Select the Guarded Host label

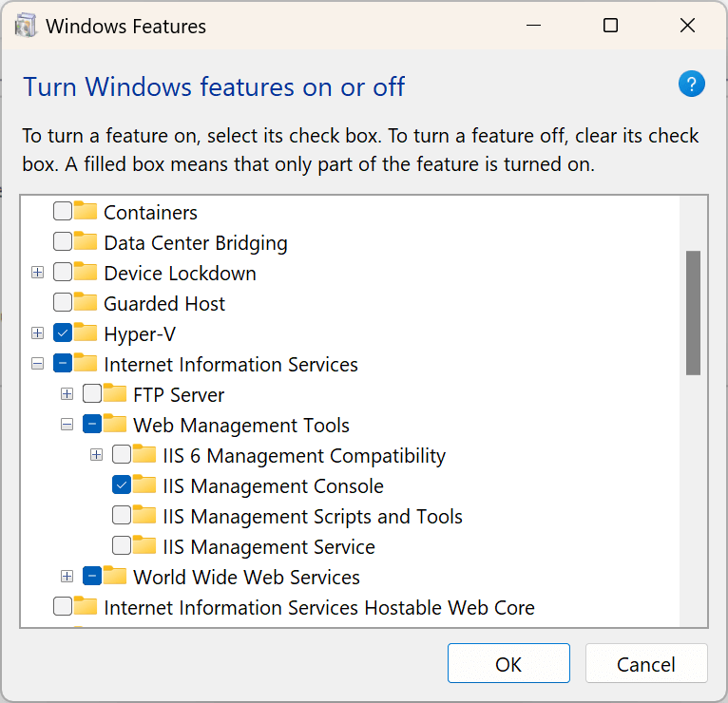tap(164, 304)
